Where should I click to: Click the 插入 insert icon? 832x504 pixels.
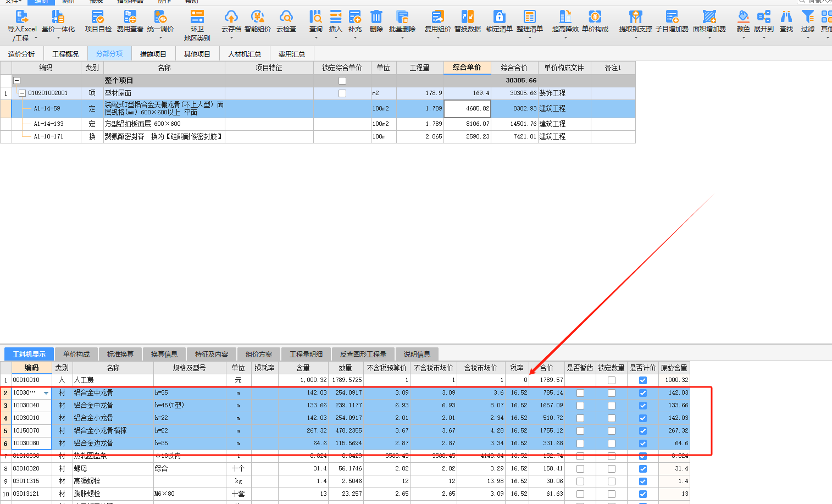pyautogui.click(x=335, y=17)
